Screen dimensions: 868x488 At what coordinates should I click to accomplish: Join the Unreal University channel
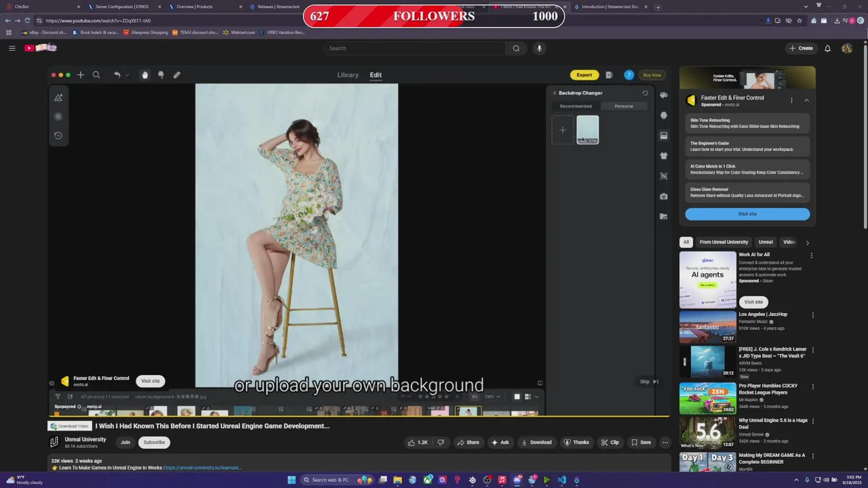tap(125, 443)
